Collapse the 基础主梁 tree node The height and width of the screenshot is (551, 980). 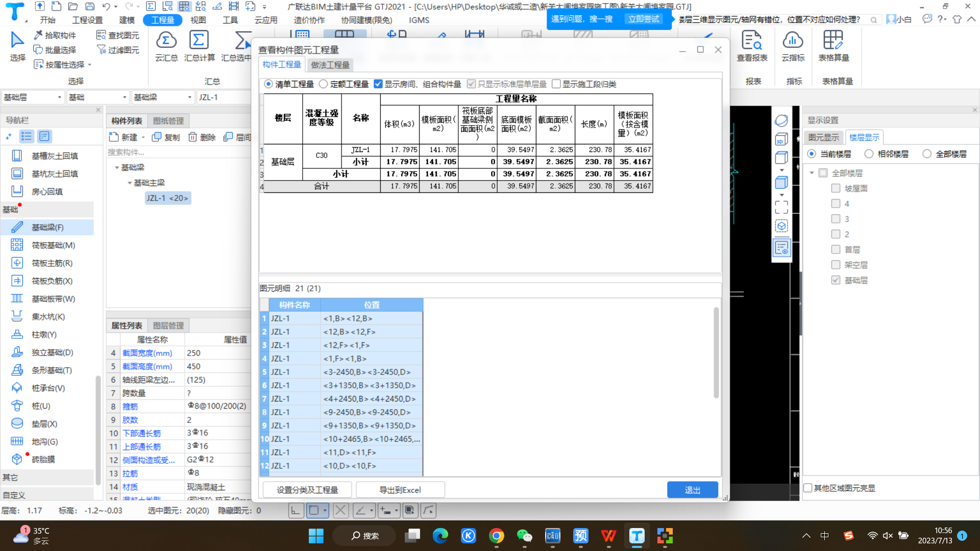tap(130, 183)
